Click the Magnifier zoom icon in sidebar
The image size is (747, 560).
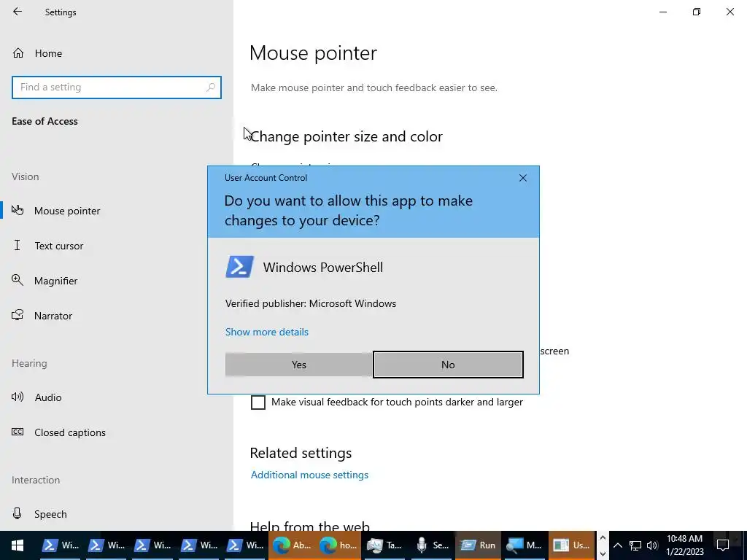tap(18, 280)
